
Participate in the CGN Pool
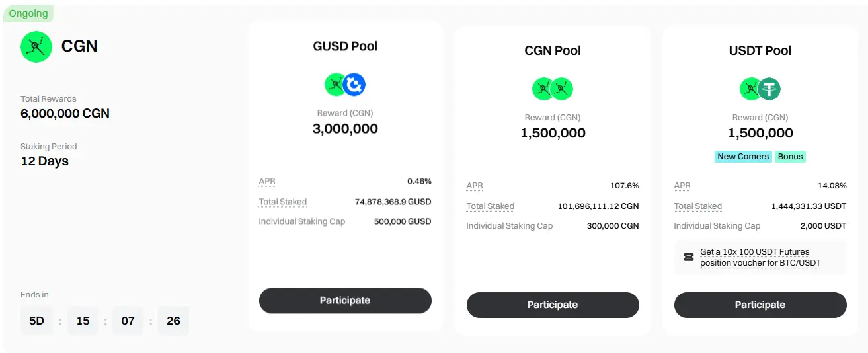click(553, 305)
